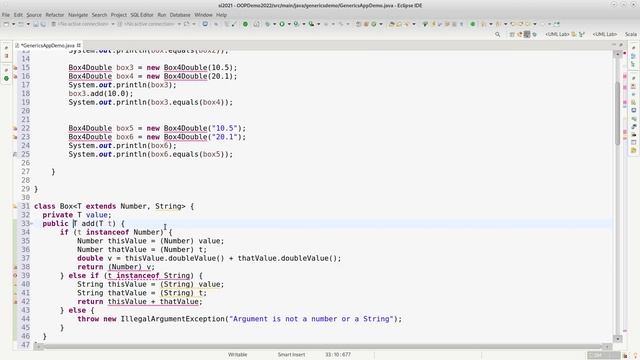The image size is (640, 360).
Task: Click the editor scroll-down arrow
Action: click(x=617, y=339)
